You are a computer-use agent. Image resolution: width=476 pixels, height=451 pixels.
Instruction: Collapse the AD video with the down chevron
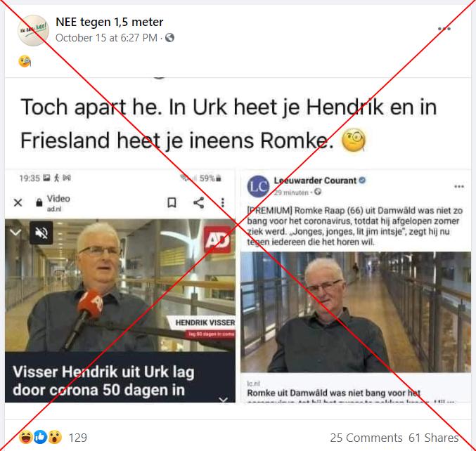coord(15,233)
